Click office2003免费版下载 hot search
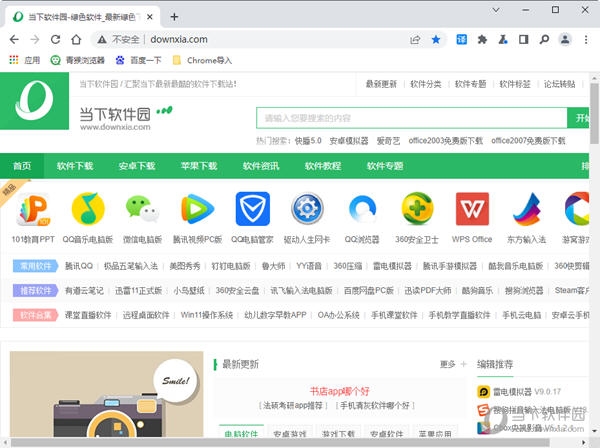 (x=446, y=141)
